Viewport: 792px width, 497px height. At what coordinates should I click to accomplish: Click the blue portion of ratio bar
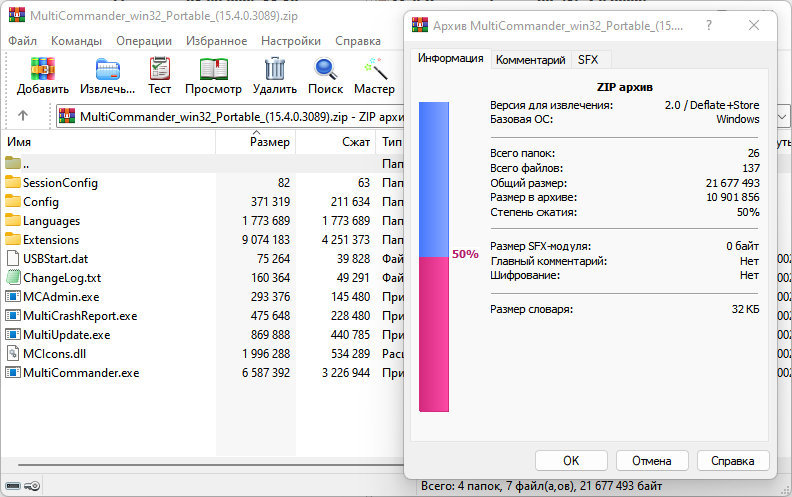pyautogui.click(x=434, y=179)
